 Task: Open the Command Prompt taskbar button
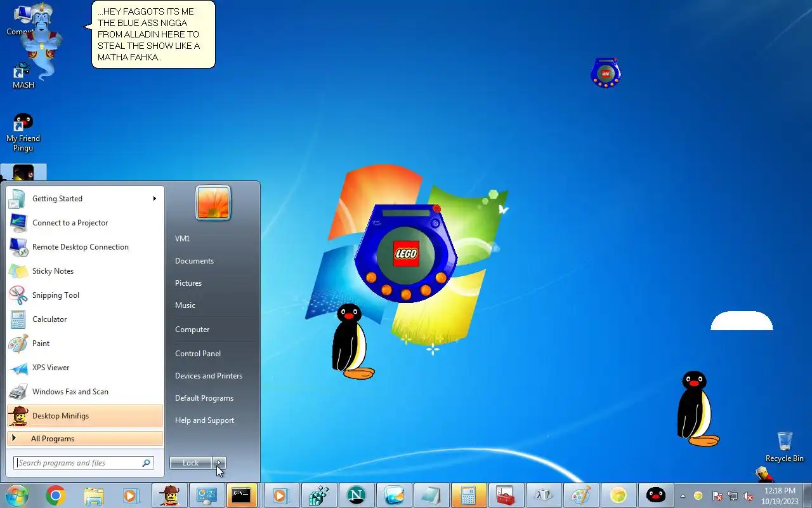click(x=241, y=495)
